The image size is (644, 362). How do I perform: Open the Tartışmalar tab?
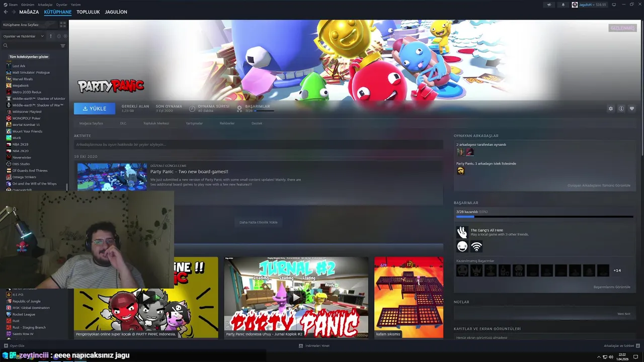pos(194,123)
